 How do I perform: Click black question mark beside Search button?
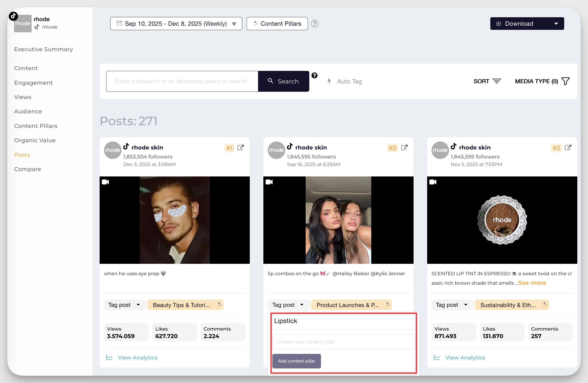[x=314, y=75]
